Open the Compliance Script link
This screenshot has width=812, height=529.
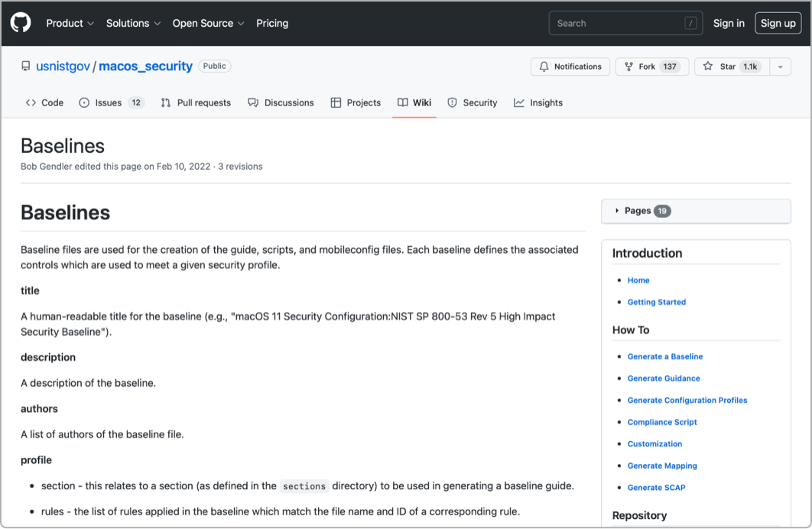[x=662, y=422]
